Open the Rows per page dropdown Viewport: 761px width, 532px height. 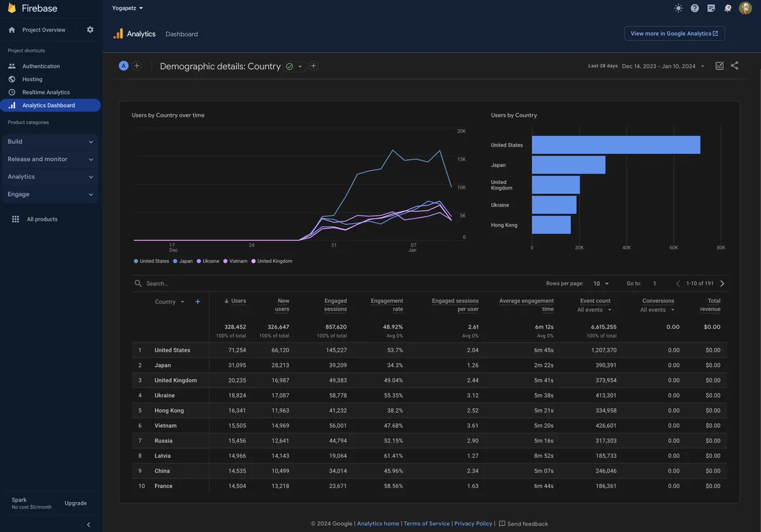pyautogui.click(x=601, y=284)
